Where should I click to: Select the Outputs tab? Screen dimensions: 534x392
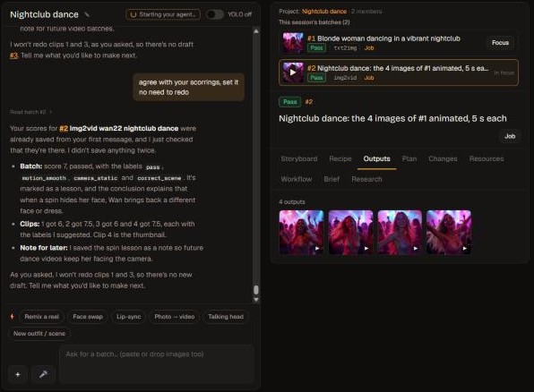[376, 159]
